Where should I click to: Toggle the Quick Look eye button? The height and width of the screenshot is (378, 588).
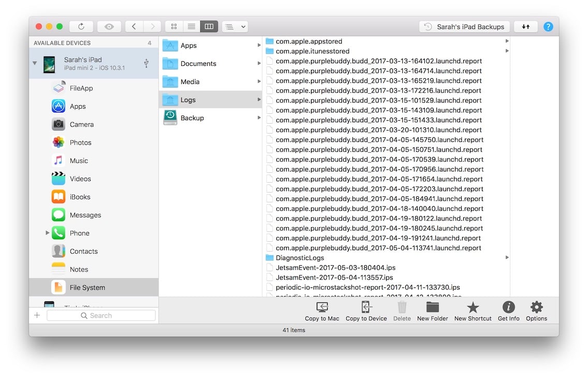(x=109, y=26)
